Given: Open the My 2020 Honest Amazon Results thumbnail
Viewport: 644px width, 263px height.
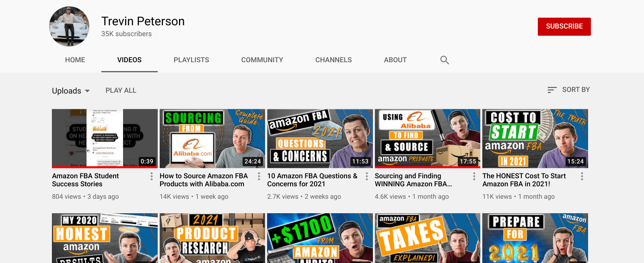Looking at the screenshot, I should [x=105, y=238].
